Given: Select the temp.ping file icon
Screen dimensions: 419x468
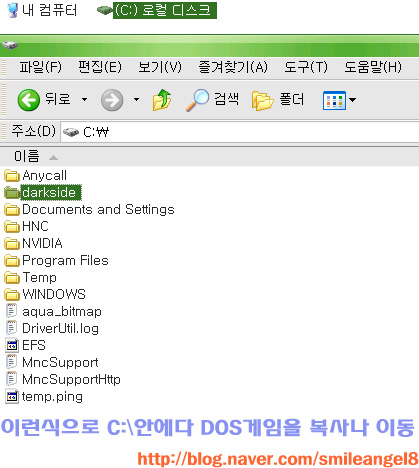Looking at the screenshot, I should pos(12,397).
